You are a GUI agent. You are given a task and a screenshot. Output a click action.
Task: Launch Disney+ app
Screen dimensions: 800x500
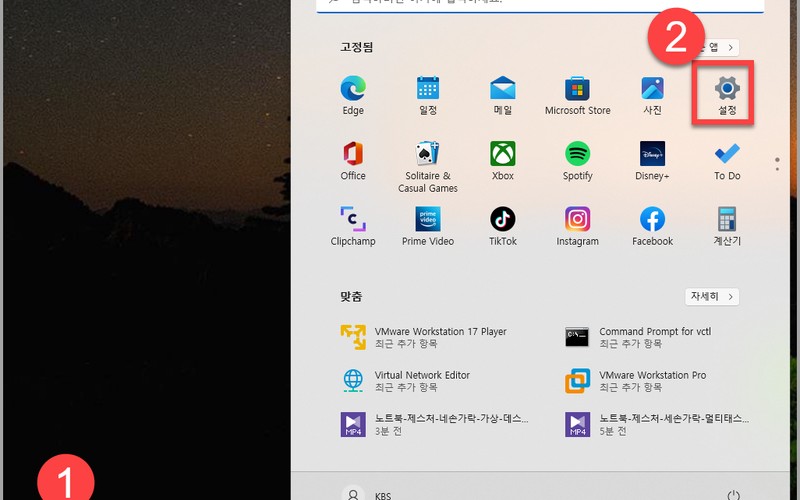click(652, 161)
